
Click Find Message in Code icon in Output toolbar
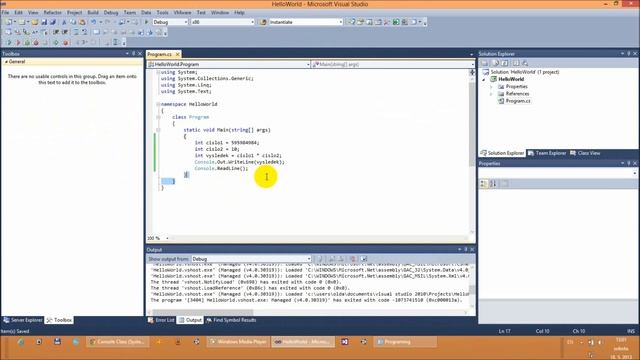pos(320,259)
